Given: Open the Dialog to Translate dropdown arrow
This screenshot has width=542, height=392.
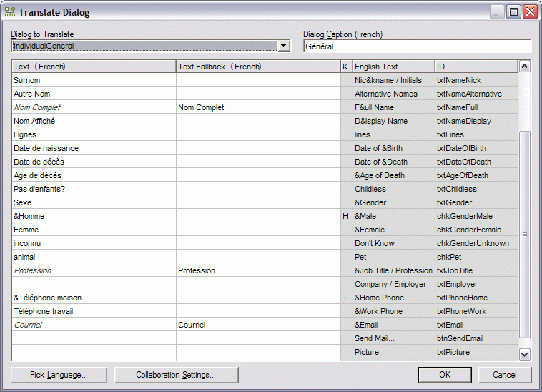Looking at the screenshot, I should 283,46.
